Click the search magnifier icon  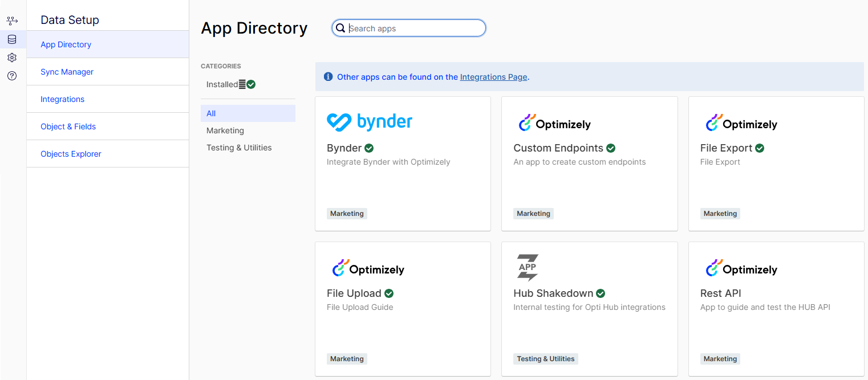(x=340, y=28)
